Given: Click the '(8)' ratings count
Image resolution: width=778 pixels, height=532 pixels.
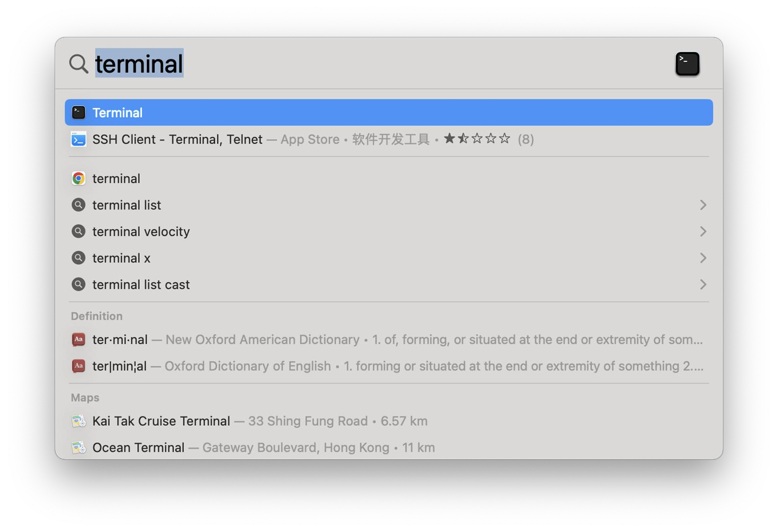Looking at the screenshot, I should tap(526, 139).
